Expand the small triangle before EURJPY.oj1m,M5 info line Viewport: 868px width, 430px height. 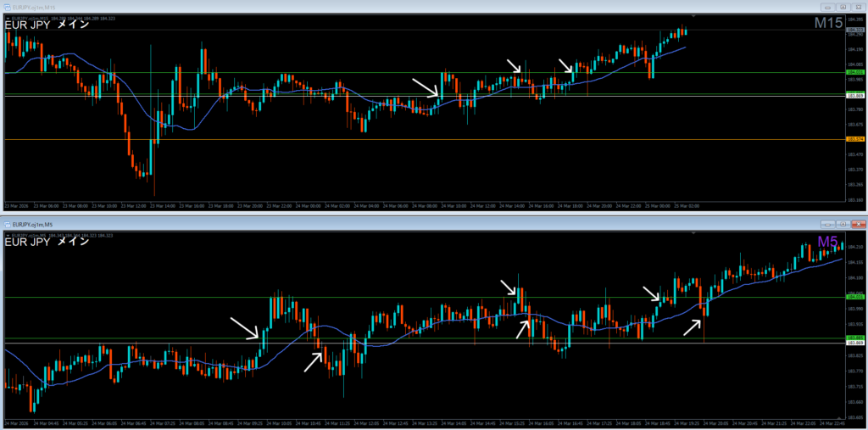pyautogui.click(x=6, y=236)
